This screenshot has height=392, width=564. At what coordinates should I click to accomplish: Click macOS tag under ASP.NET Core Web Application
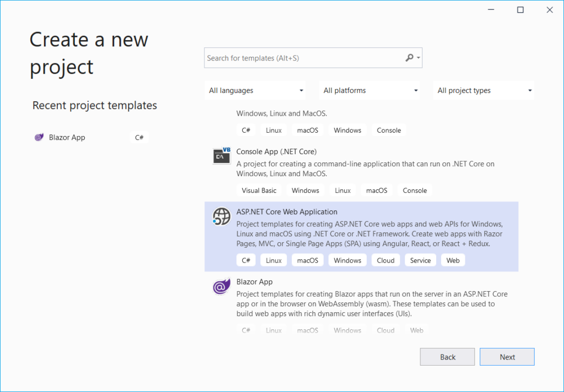click(307, 260)
